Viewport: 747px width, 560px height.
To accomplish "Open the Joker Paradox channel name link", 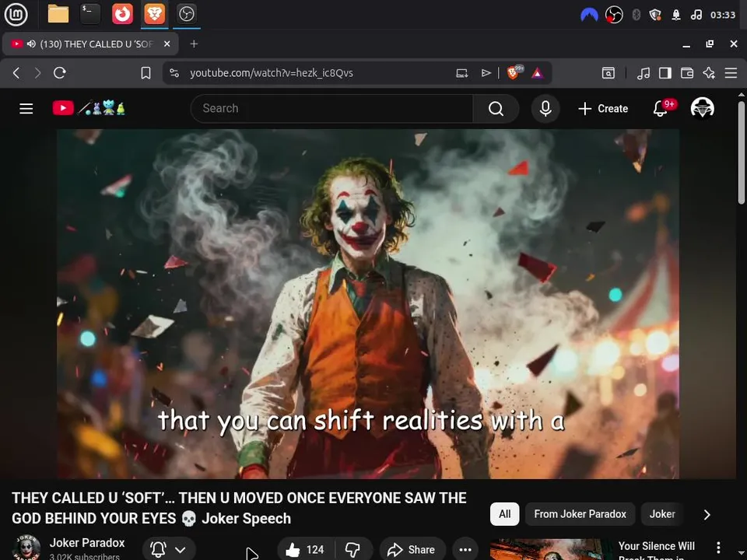I will click(87, 543).
